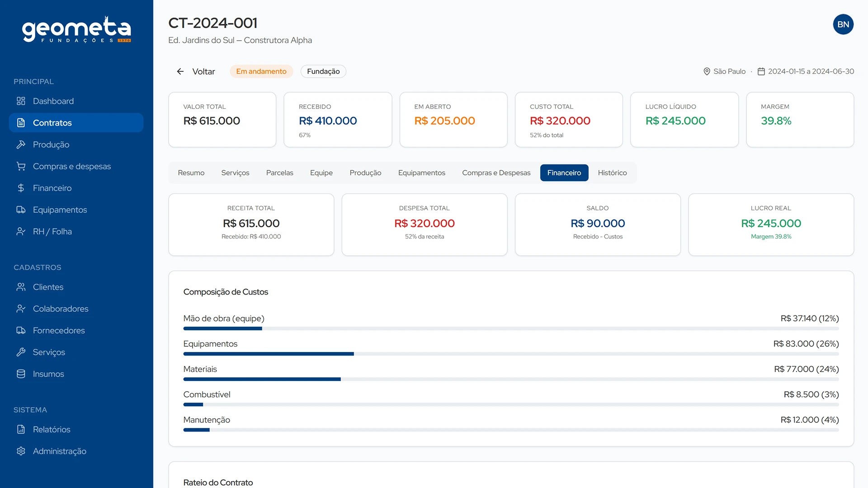The height and width of the screenshot is (488, 868).
Task: Click the Dashboard grid icon in sidebar
Action: [21, 101]
